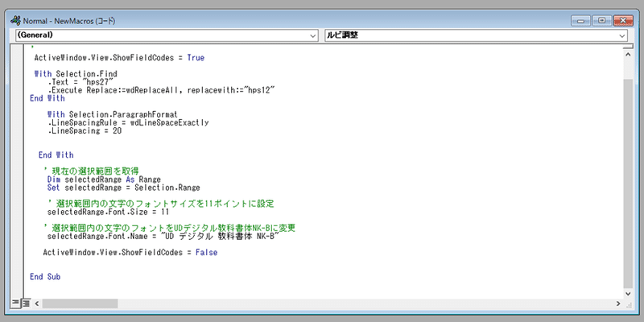Click the split bar above vertical scrollbar

tap(628, 47)
